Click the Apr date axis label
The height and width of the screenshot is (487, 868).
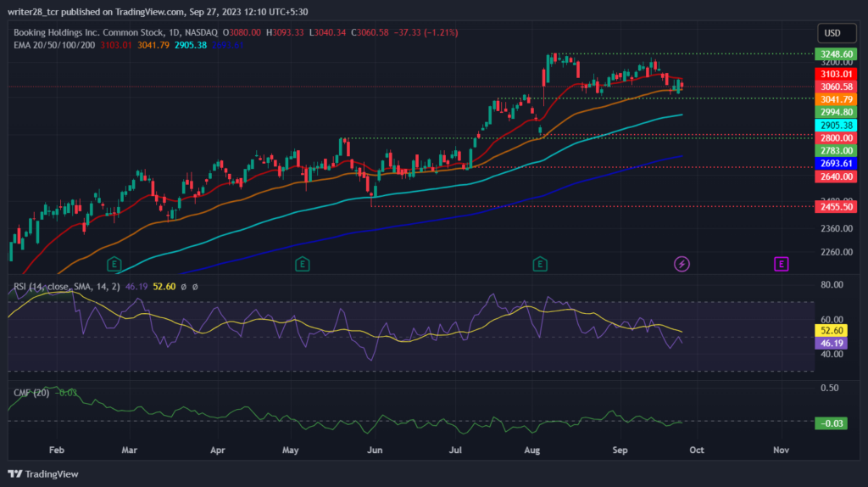tap(218, 450)
